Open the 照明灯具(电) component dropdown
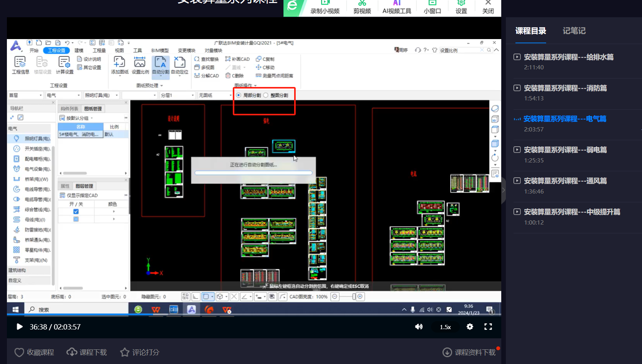 pos(101,95)
